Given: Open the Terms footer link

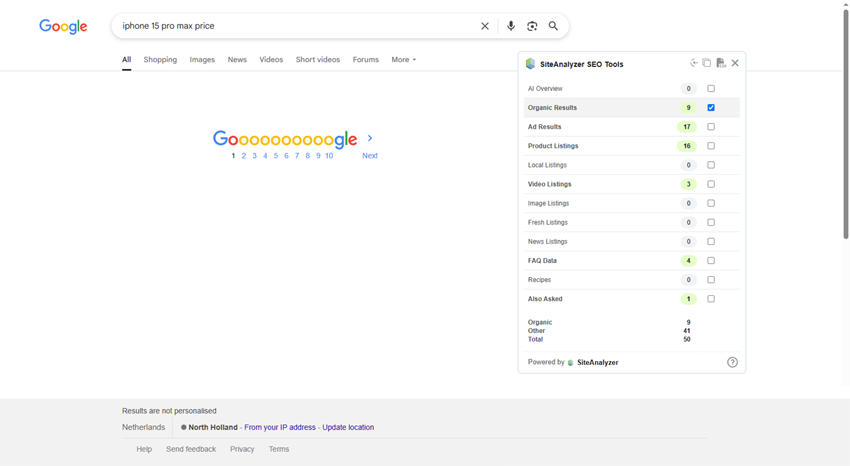Looking at the screenshot, I should (279, 449).
